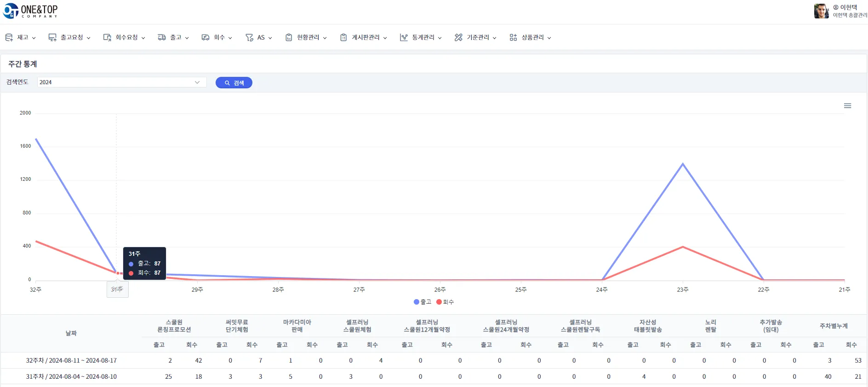Screen dimensions: 868x387
Task: Click the 써밋무료 단기체험 column header
Action: coord(237,326)
